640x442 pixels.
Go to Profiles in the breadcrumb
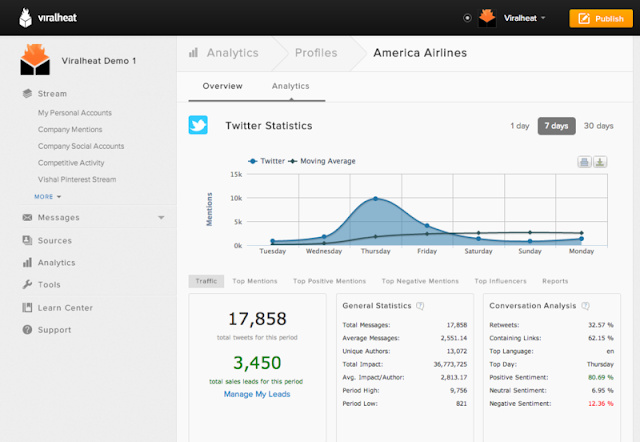pyautogui.click(x=316, y=53)
